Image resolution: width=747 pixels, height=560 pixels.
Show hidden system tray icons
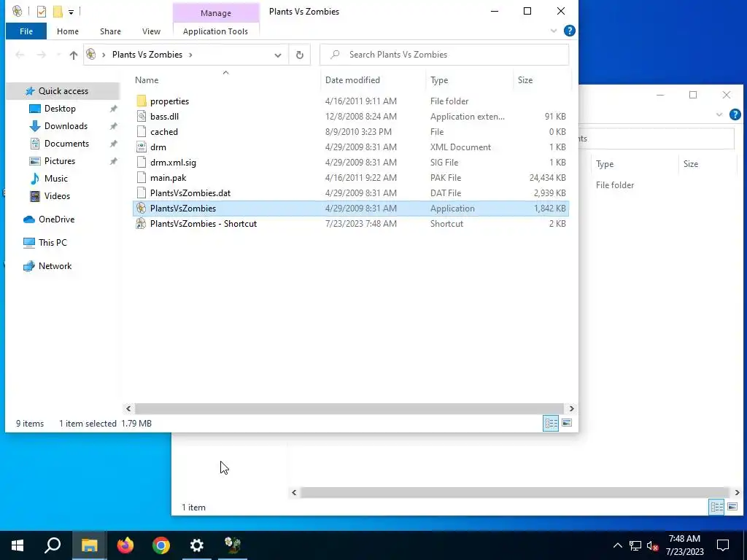point(617,545)
